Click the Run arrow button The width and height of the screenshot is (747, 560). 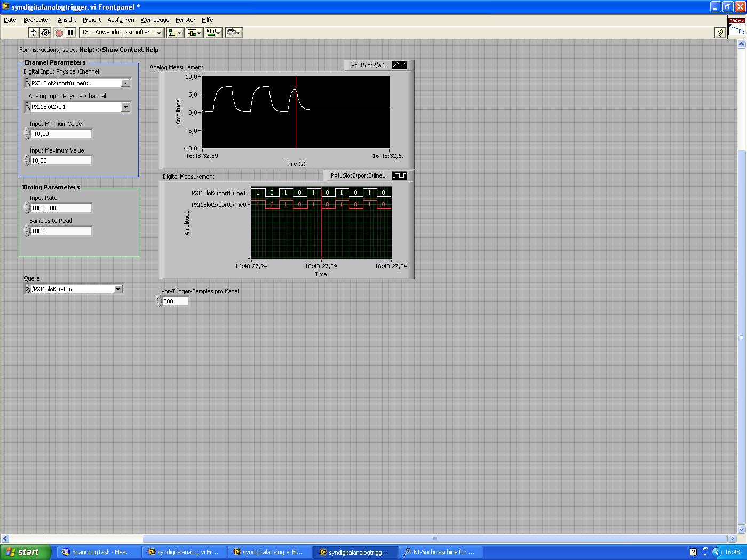pos(34,33)
